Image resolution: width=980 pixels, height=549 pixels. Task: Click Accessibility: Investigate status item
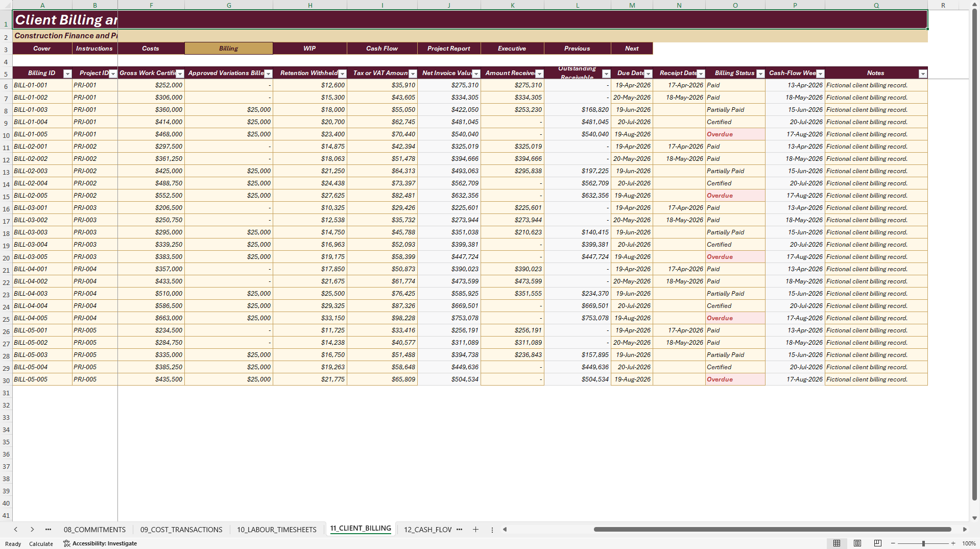click(x=100, y=543)
